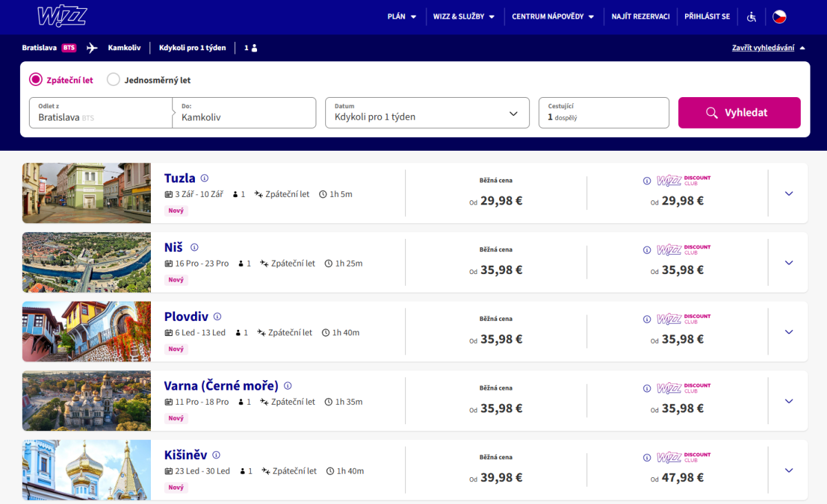Click the Czech flag language icon
827x504 pixels.
pyautogui.click(x=779, y=17)
